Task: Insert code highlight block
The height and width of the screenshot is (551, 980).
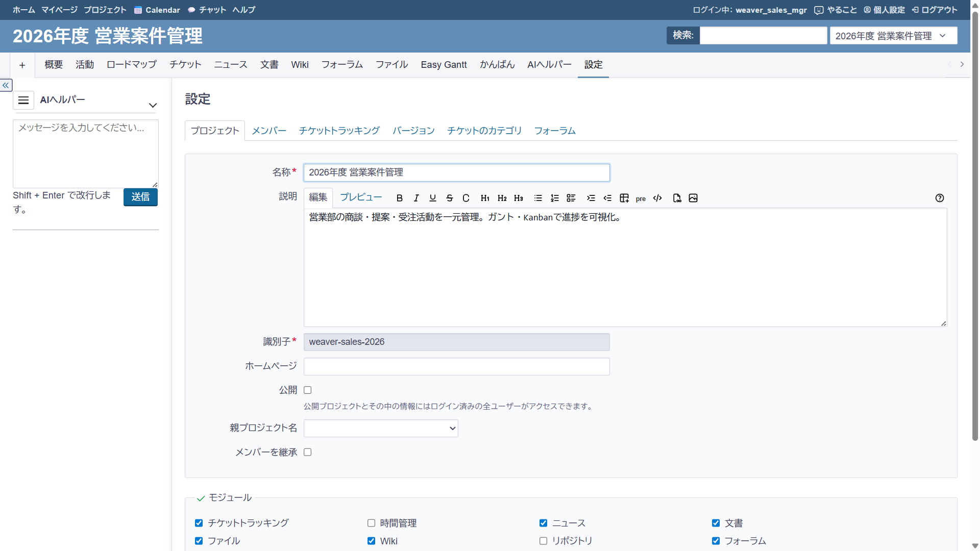Action: coord(657,198)
